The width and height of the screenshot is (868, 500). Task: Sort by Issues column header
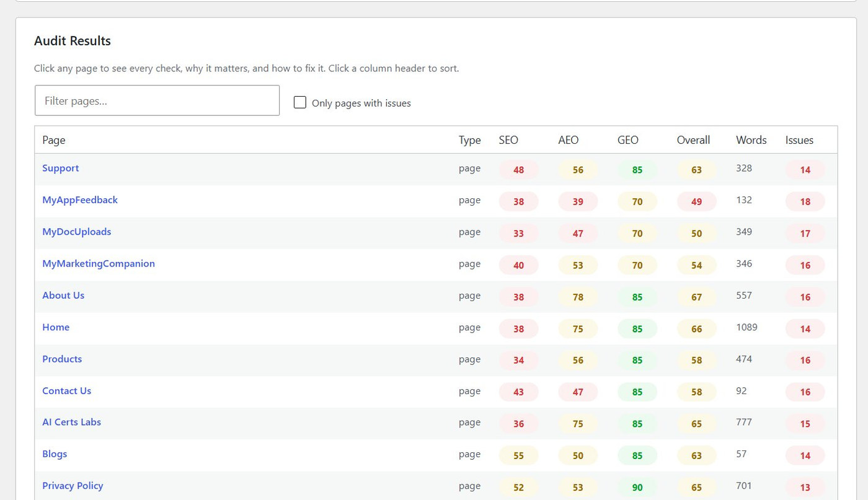pyautogui.click(x=799, y=140)
